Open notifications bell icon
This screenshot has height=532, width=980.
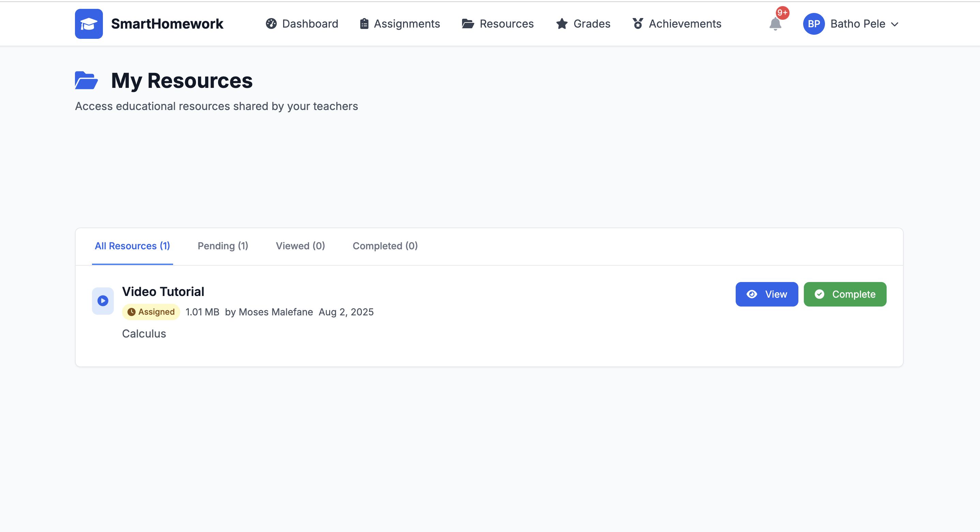[x=775, y=24]
